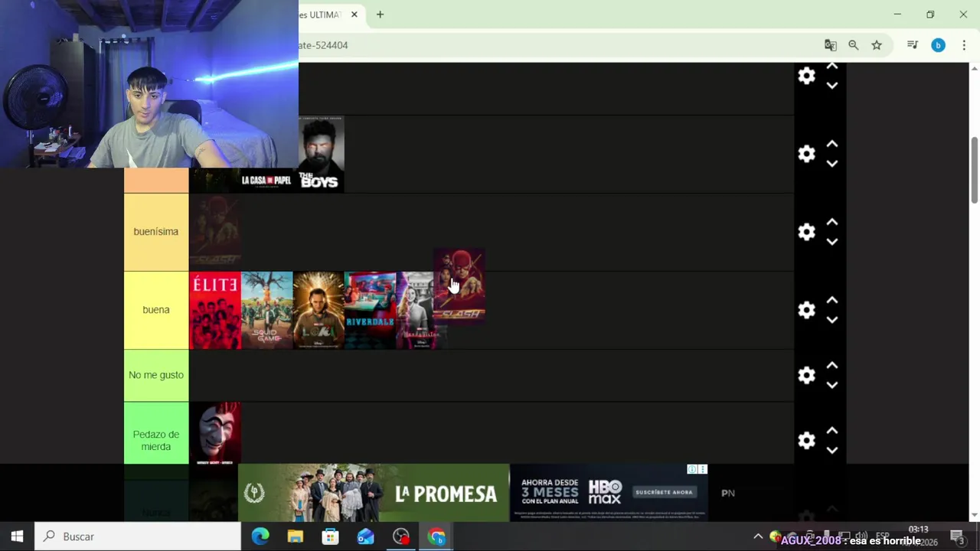Viewport: 980px width, 551px height.
Task: Open settings gear for the topmost empty row
Action: point(806,76)
